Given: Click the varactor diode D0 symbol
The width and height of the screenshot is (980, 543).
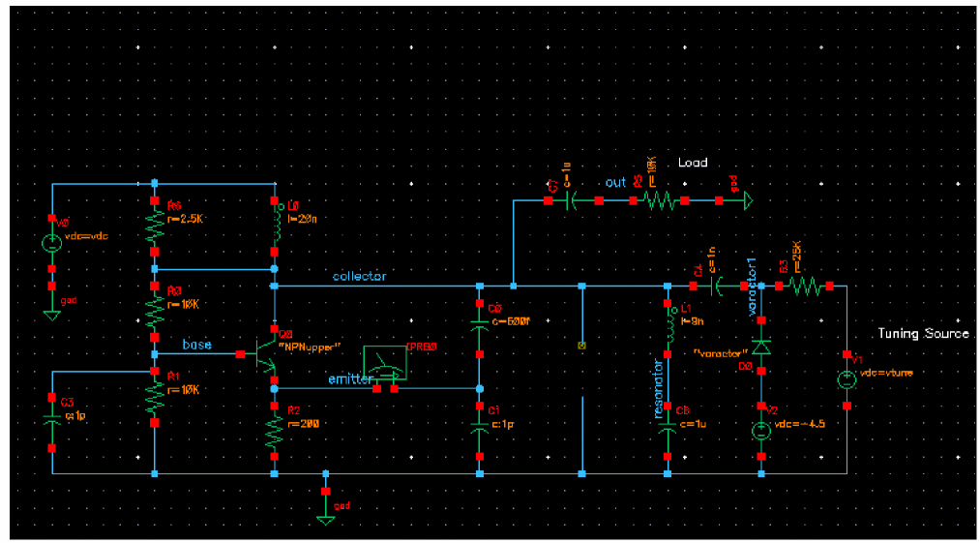Looking at the screenshot, I should (x=760, y=347).
